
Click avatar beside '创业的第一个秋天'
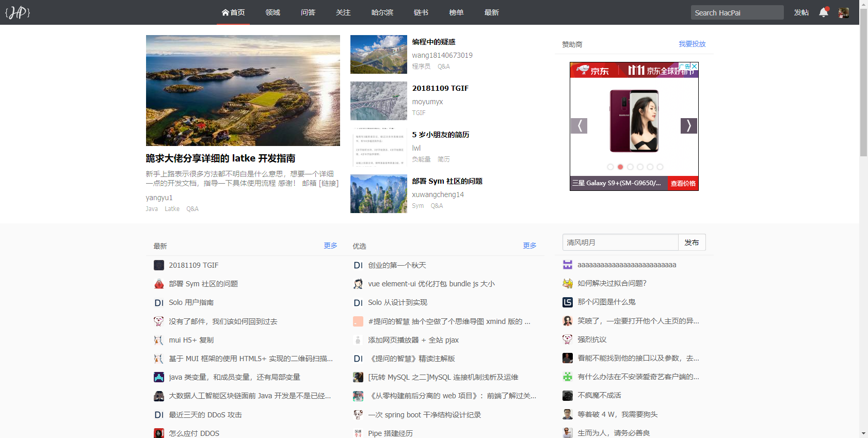(x=358, y=265)
